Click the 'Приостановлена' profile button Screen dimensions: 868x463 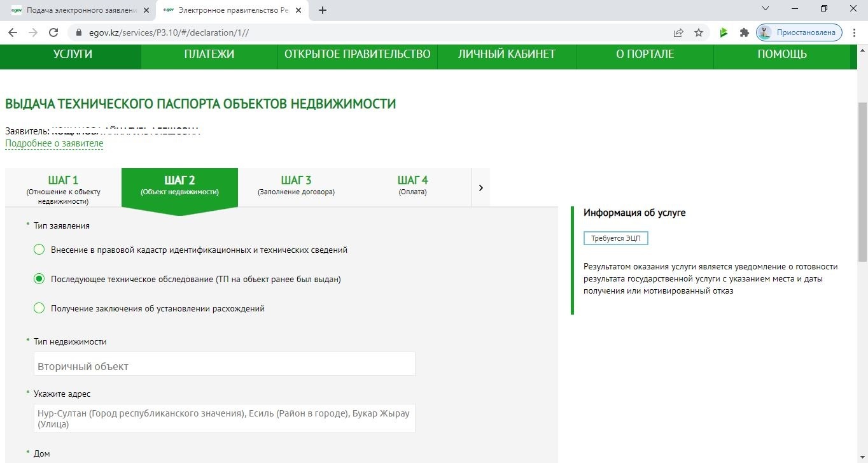(x=799, y=32)
